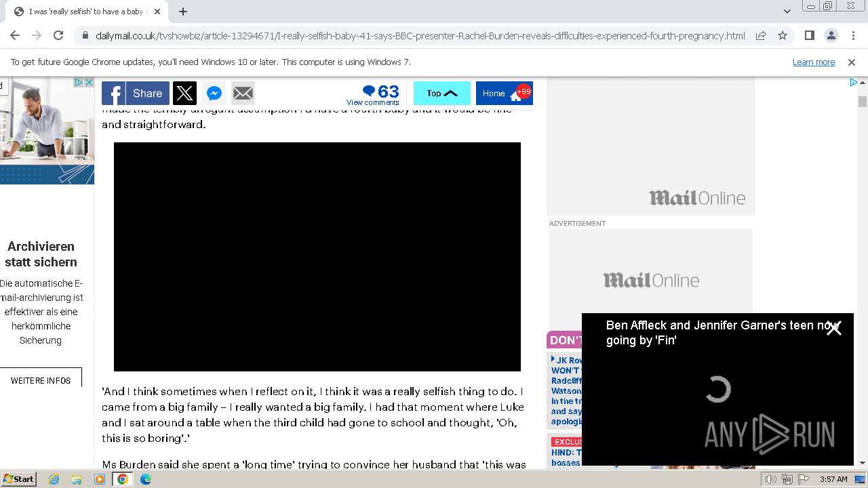Click the page vertical scrollbar thumb
The height and width of the screenshot is (488, 868).
(x=863, y=102)
